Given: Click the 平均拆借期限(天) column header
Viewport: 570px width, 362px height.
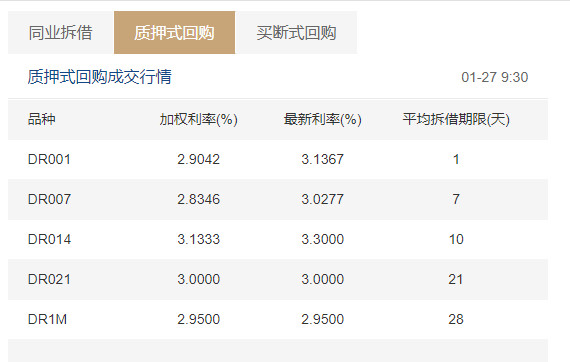Looking at the screenshot, I should (456, 119).
